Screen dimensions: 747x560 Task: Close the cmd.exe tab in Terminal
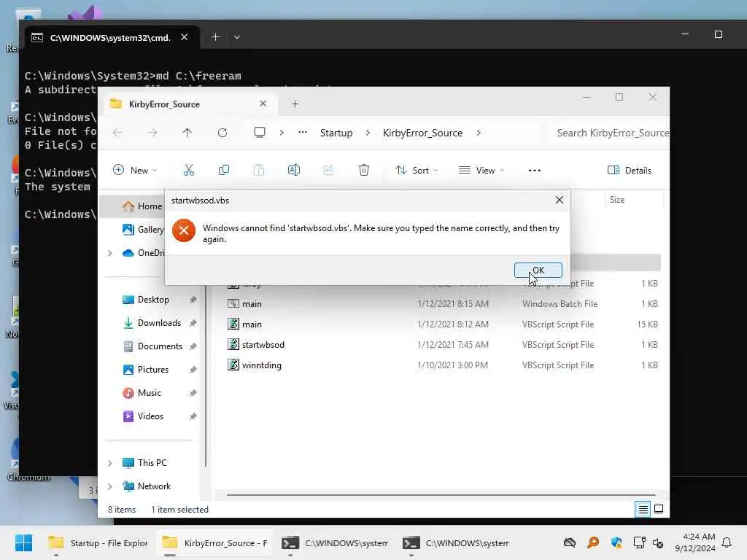(x=185, y=36)
